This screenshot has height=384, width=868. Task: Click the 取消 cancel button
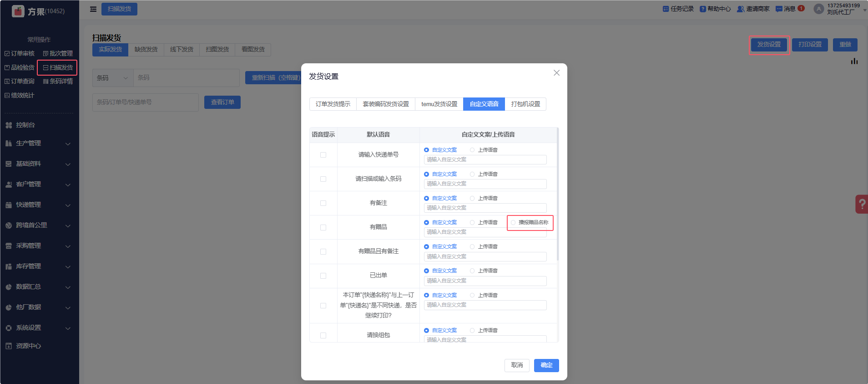click(x=517, y=365)
